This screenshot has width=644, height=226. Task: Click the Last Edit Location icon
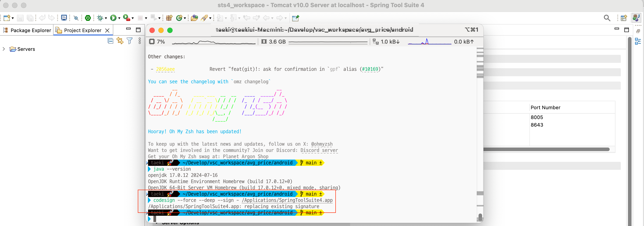[247, 18]
